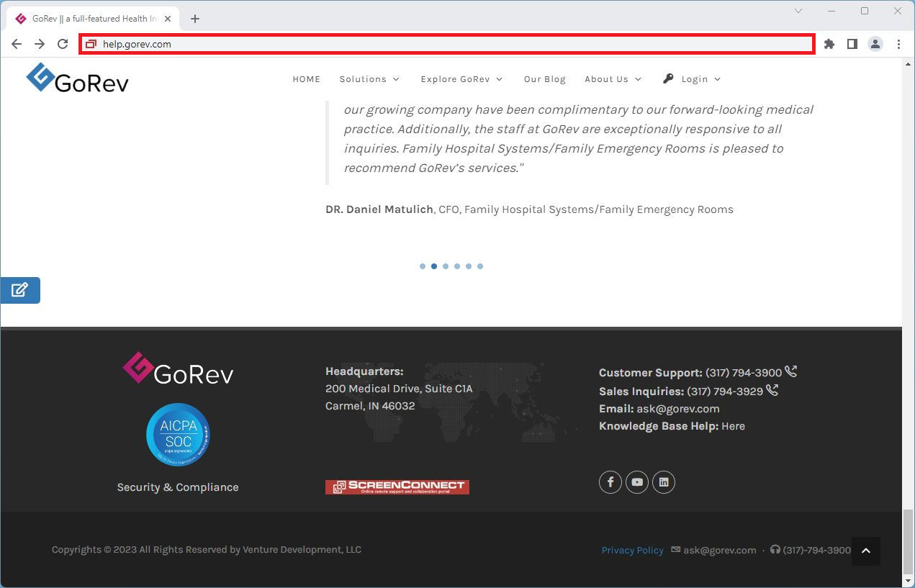Navigate to the HOME menu item
This screenshot has width=915, height=588.
(307, 79)
